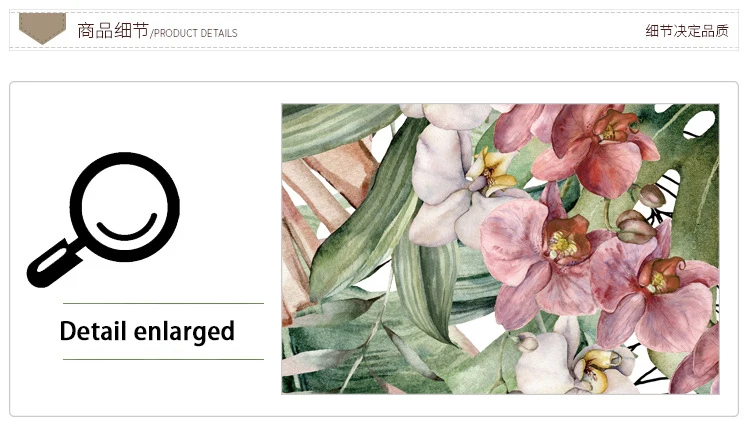Click the smile curve inside the magnifier lens
The width and height of the screenshot is (750, 430).
click(127, 227)
